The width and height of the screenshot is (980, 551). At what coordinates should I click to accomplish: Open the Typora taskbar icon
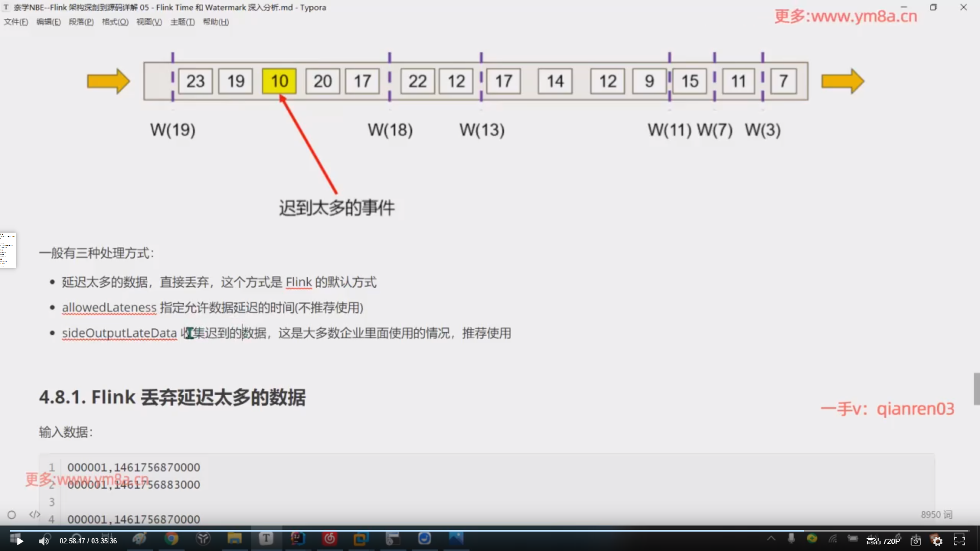(266, 539)
